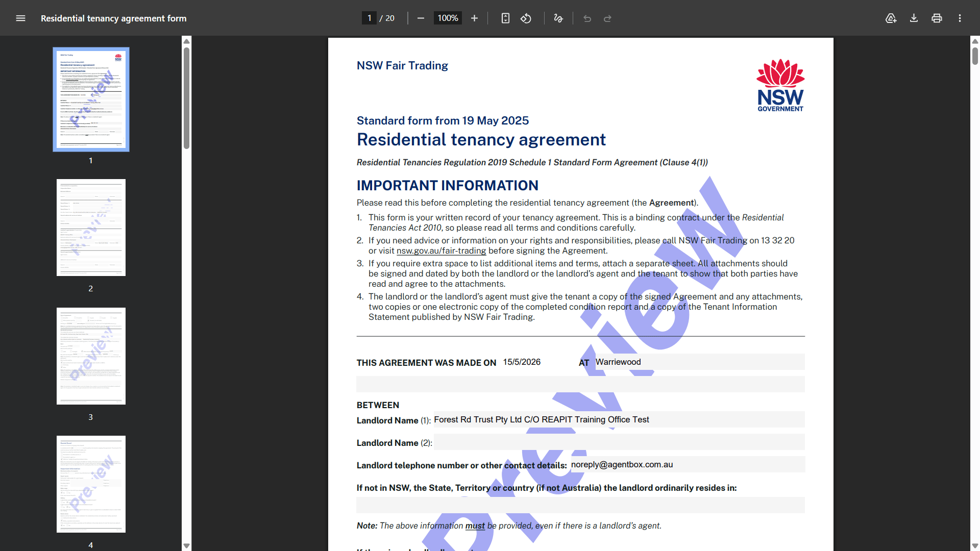Image resolution: width=980 pixels, height=551 pixels.
Task: Activate the draw annotation tool
Action: click(x=558, y=18)
